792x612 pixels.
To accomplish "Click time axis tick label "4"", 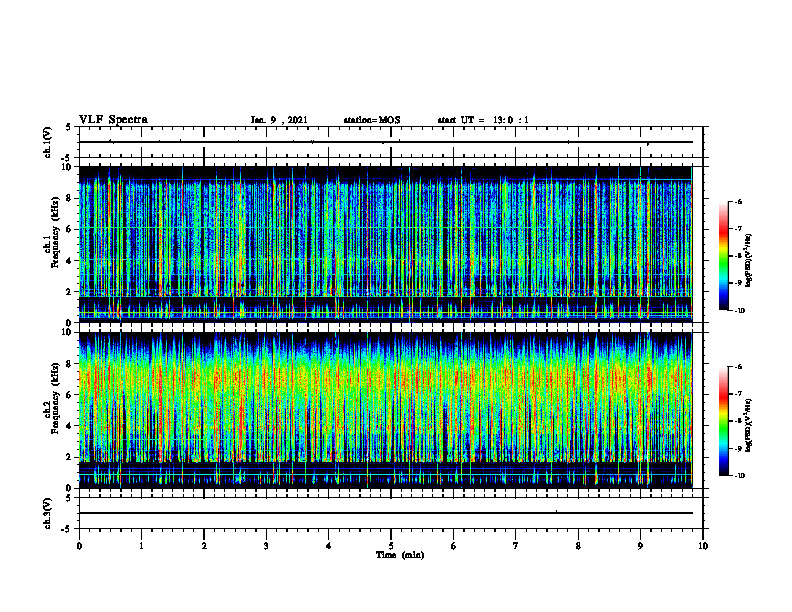I will [x=329, y=546].
